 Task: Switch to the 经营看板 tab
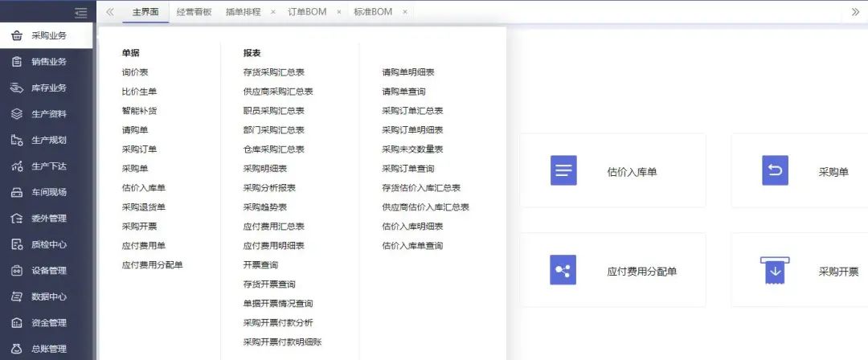click(194, 12)
